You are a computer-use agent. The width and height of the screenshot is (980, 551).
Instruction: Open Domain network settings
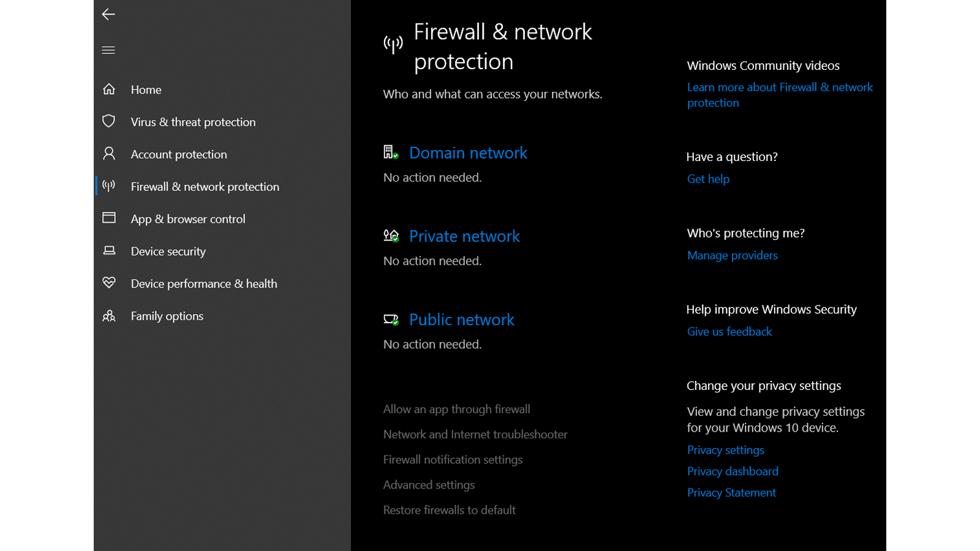tap(468, 153)
